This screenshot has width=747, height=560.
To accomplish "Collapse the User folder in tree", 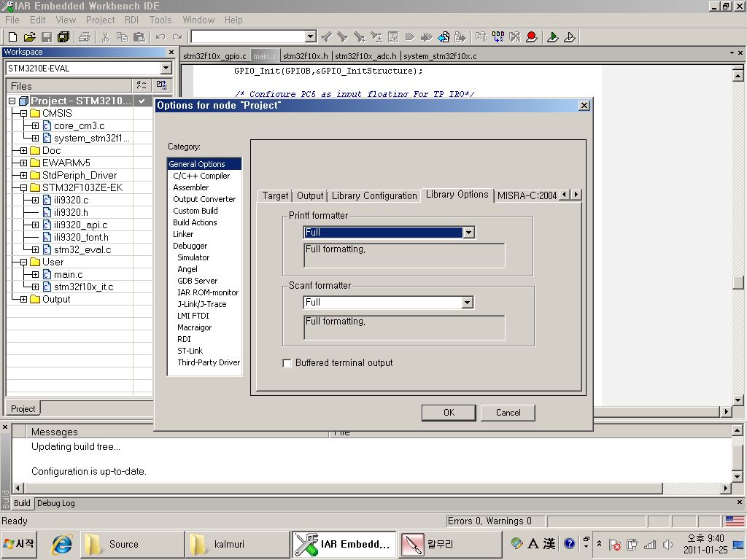I will [x=23, y=262].
